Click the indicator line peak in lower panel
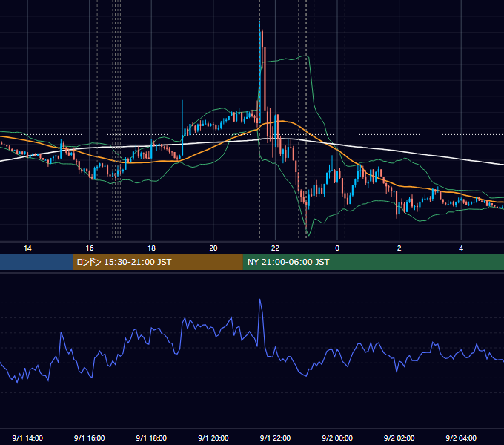 (x=260, y=300)
